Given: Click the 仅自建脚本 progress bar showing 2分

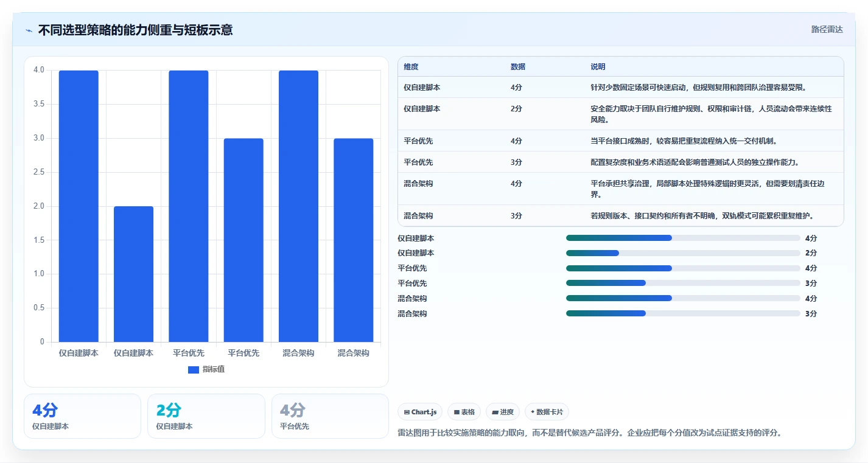Looking at the screenshot, I should (683, 253).
